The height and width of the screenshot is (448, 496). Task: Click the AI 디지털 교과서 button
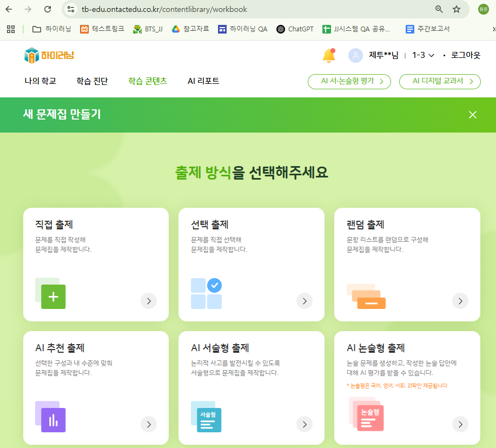tap(440, 81)
